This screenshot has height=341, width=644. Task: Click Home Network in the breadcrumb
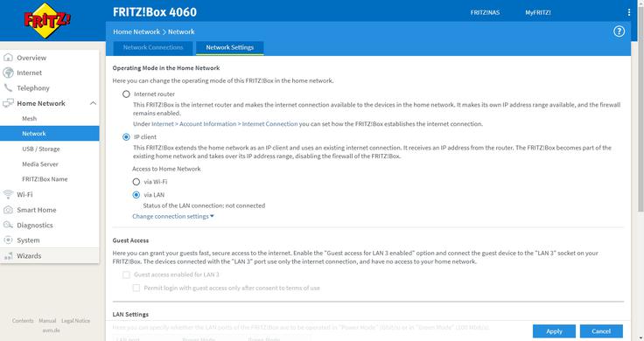(x=136, y=31)
